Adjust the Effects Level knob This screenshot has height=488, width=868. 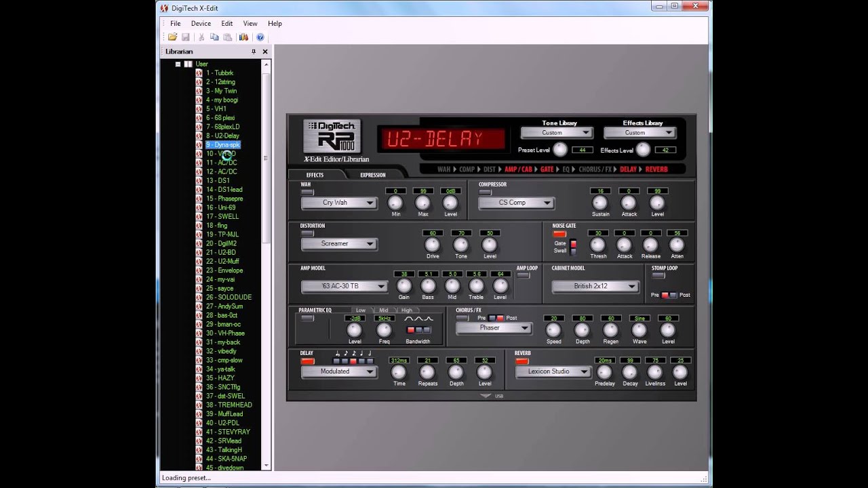[643, 150]
